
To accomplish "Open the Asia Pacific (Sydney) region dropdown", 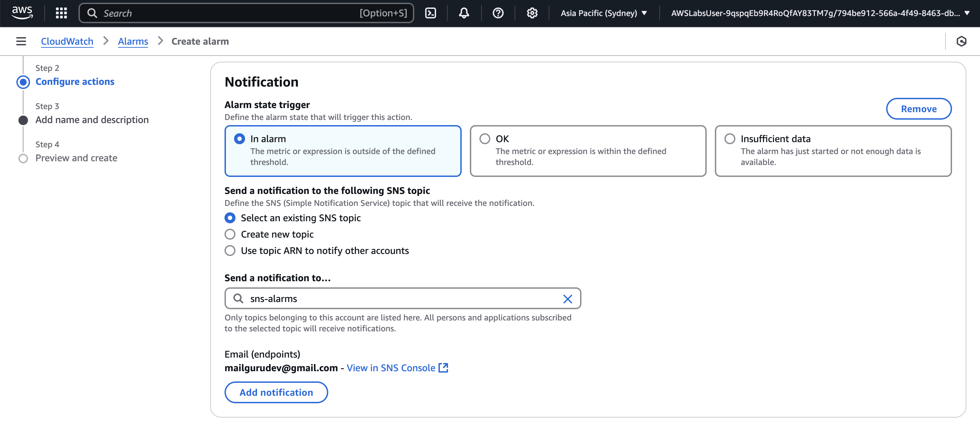I will [604, 13].
